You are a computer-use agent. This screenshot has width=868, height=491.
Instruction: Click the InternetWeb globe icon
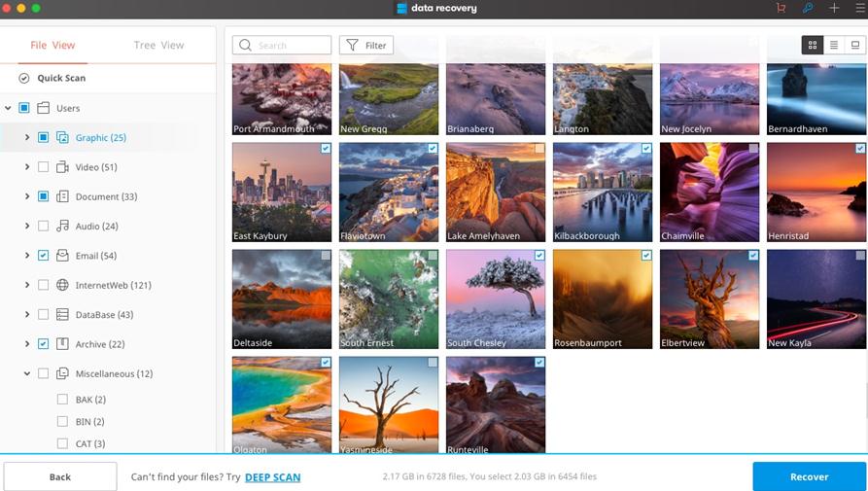tap(62, 285)
